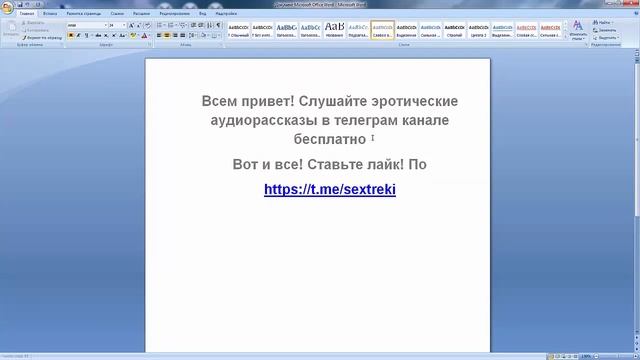Apply the Обычный style
This screenshot has width=640, height=360.
(238, 30)
